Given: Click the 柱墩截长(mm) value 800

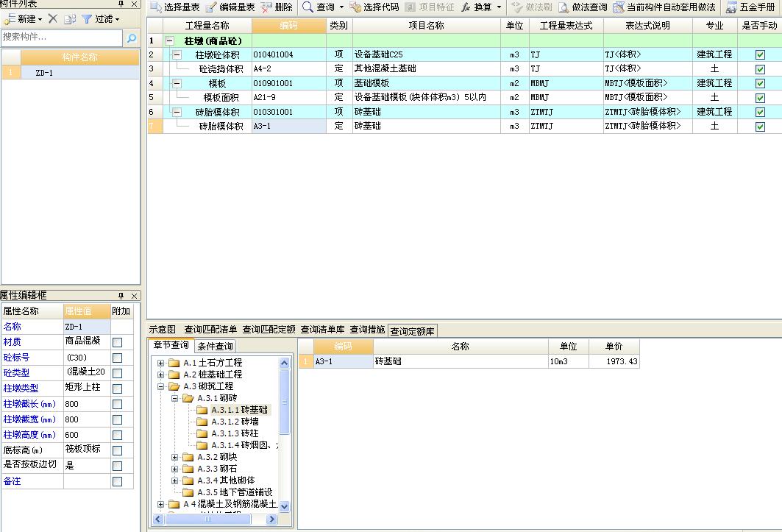Looking at the screenshot, I should (87, 404).
